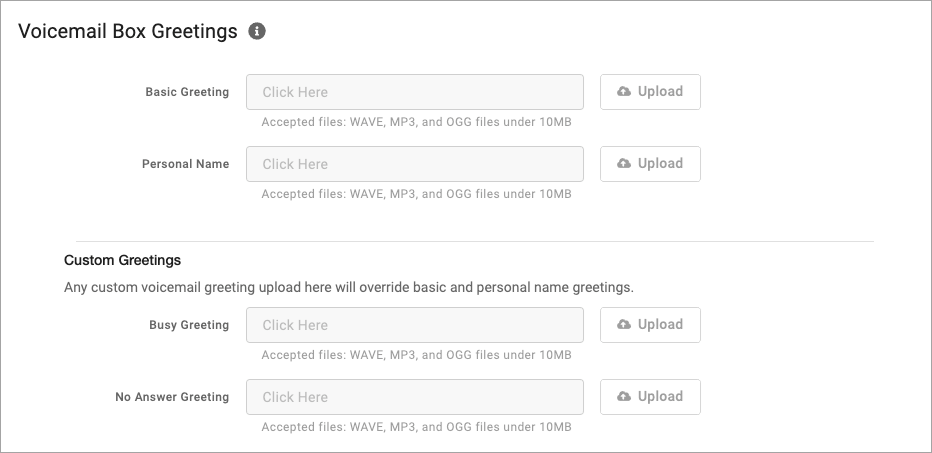This screenshot has width=932, height=453.
Task: Click the Personal Name field label
Action: [x=185, y=164]
